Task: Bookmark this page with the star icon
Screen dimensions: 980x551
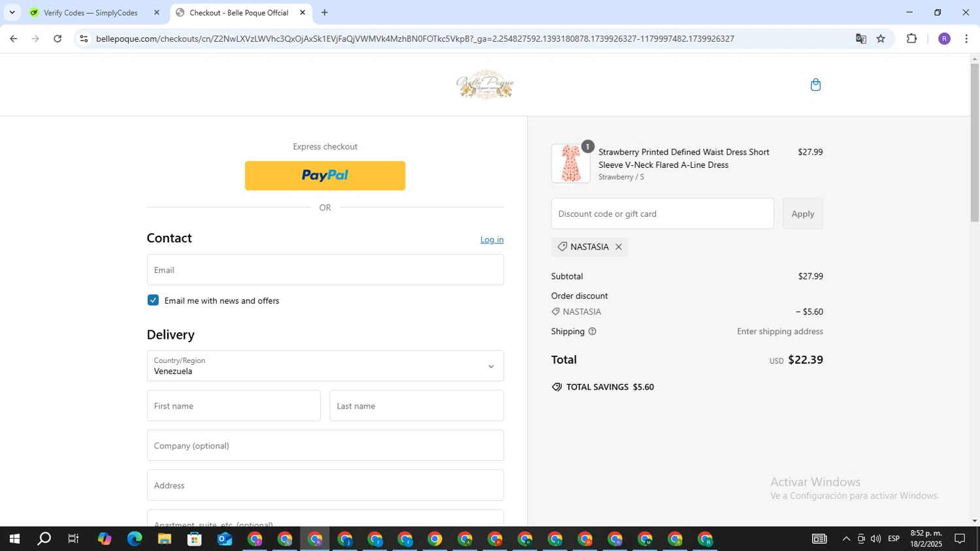Action: pyautogui.click(x=881, y=39)
